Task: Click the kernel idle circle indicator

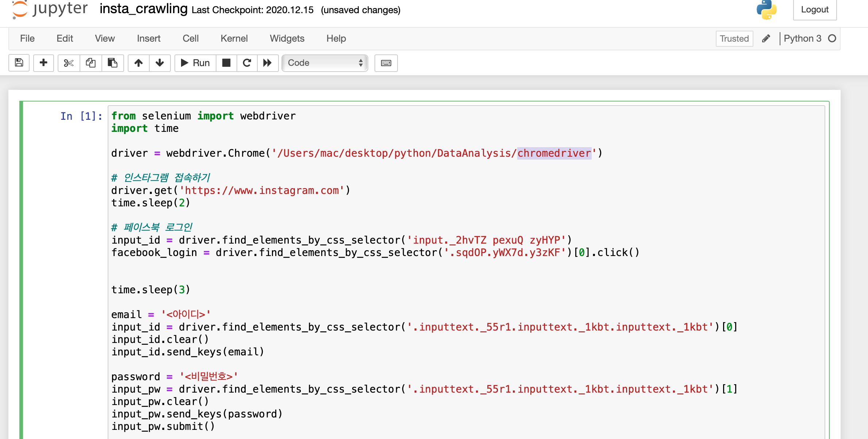Action: pos(832,38)
